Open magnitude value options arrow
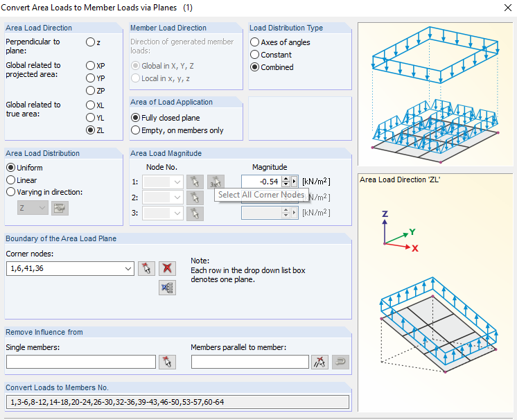517x420 pixels. [x=295, y=182]
